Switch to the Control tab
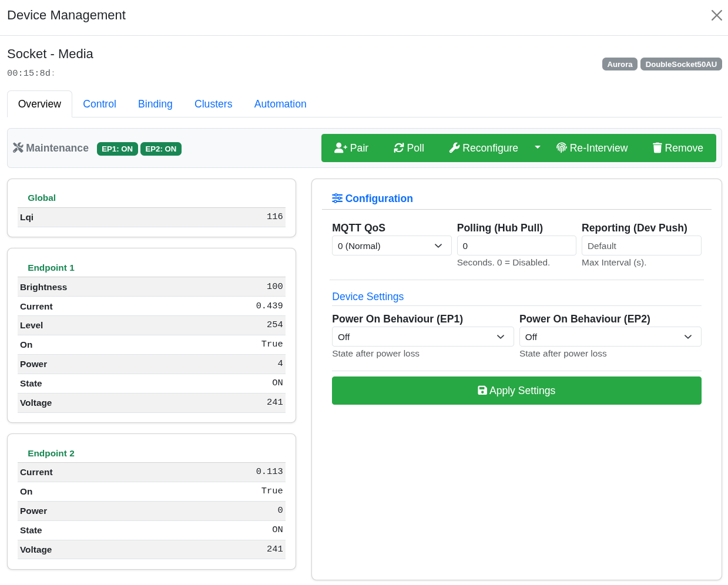Viewport: 728px width, 585px height. pyautogui.click(x=99, y=104)
